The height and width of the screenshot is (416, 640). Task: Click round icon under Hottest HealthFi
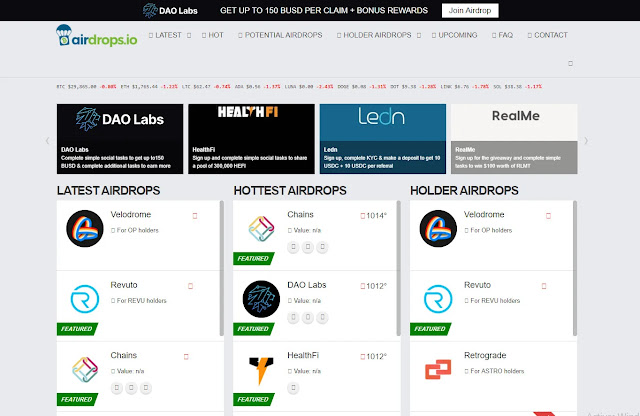click(293, 388)
